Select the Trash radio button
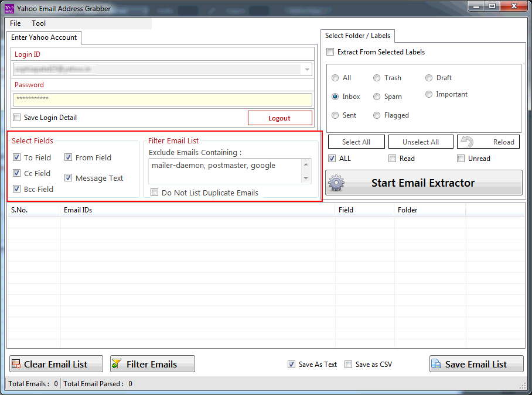 (377, 78)
